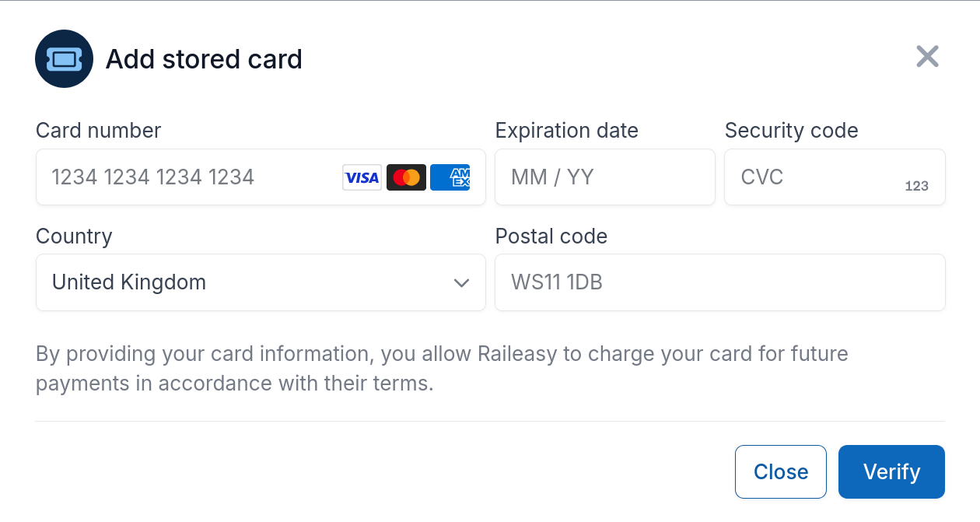Viewport: 980px width, 522px height.
Task: Click the Postal code field showing WS11 1DB
Action: pyautogui.click(x=719, y=282)
